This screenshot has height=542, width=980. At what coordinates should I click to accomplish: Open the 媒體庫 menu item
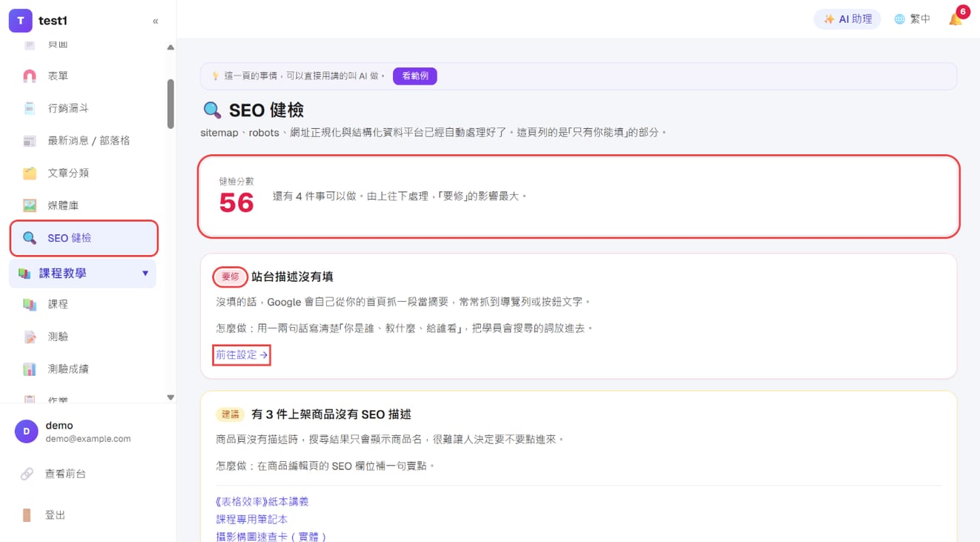click(83, 205)
